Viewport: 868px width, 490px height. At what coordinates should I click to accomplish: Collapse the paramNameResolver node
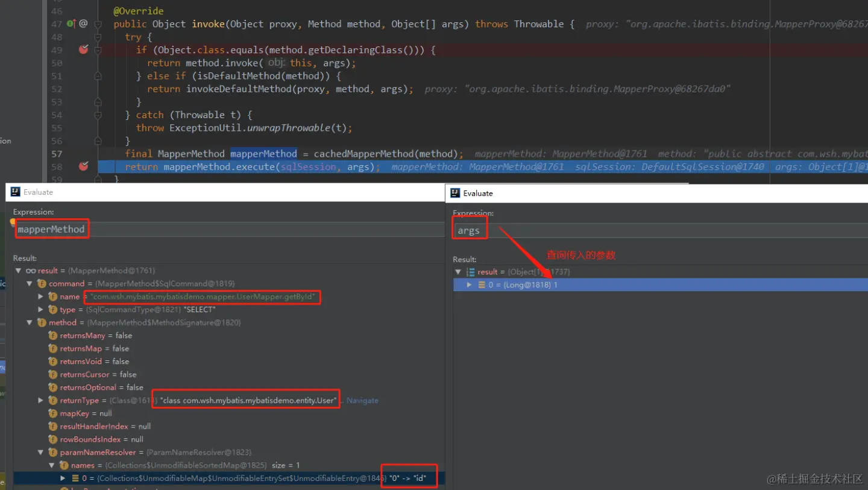[40, 452]
